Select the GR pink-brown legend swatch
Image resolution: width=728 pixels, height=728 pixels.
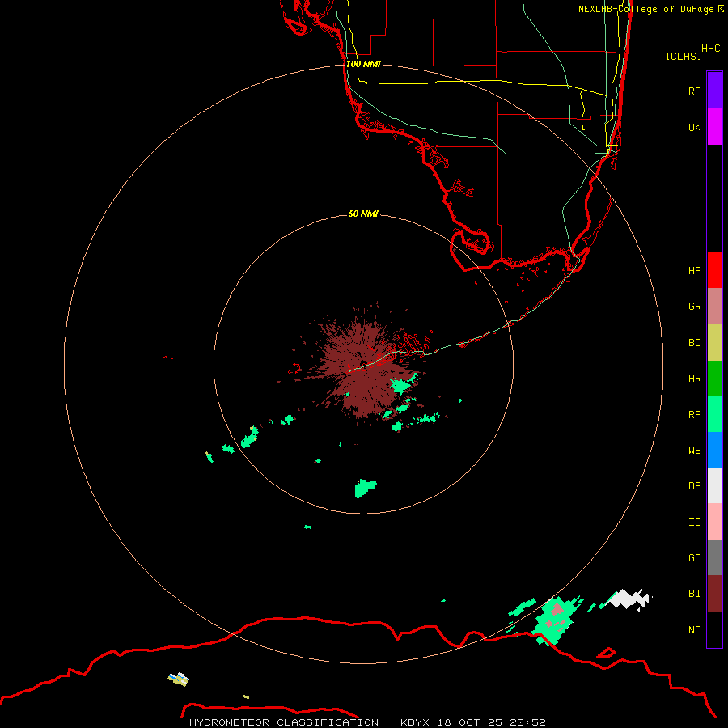714,307
